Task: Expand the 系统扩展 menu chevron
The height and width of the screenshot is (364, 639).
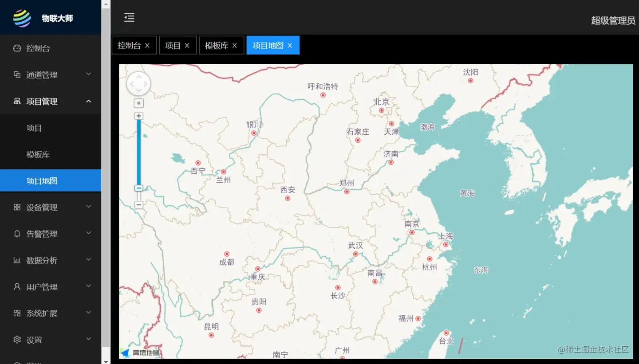Action: 88,313
